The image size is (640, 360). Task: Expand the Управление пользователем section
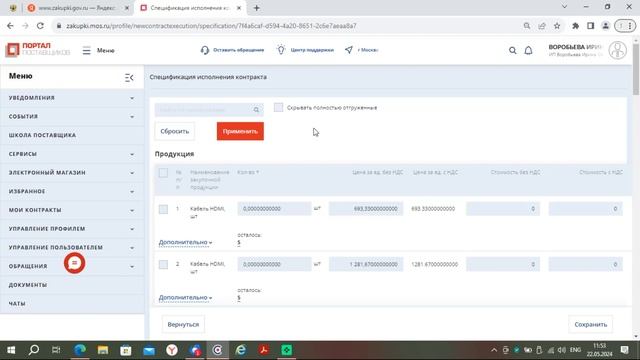[132, 248]
